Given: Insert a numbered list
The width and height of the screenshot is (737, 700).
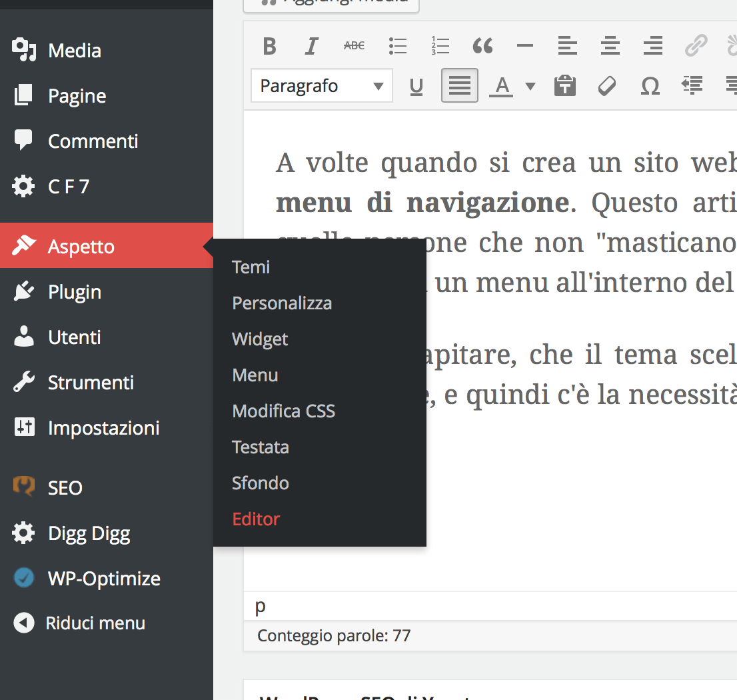Looking at the screenshot, I should [x=440, y=46].
